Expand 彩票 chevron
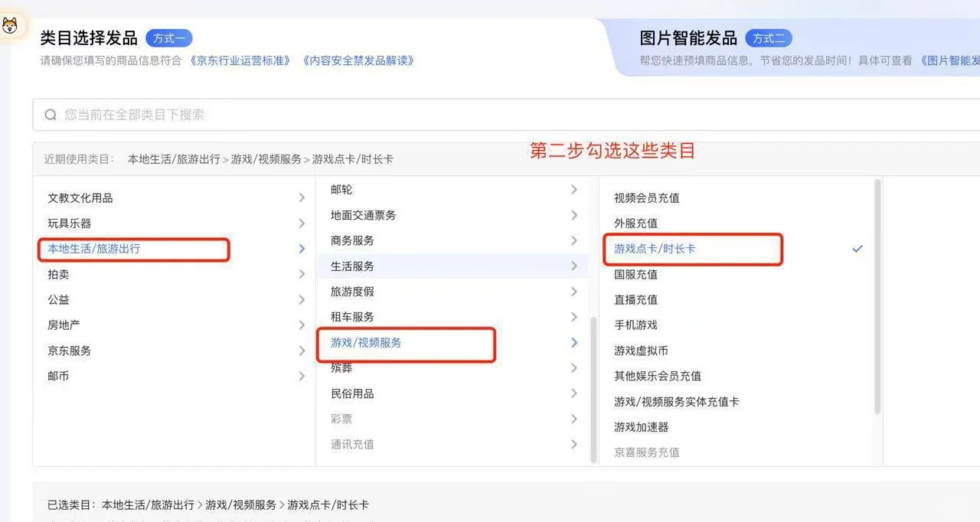This screenshot has height=522, width=980. pos(573,419)
